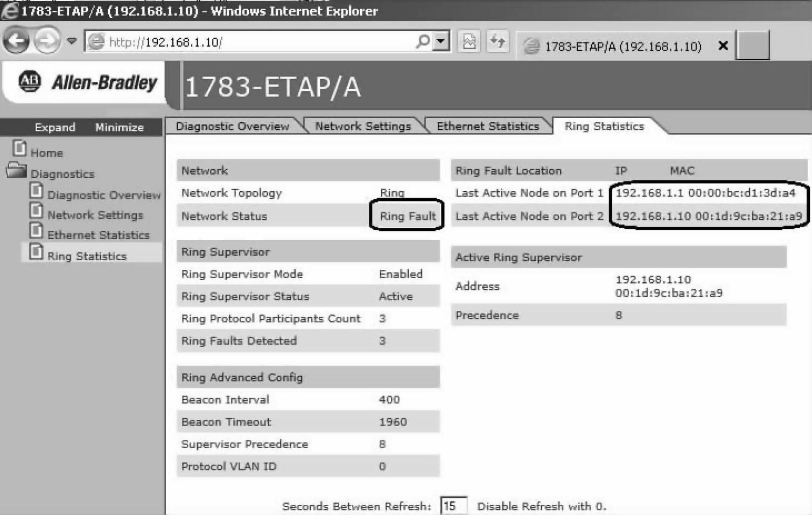This screenshot has width=812, height=515.
Task: Open Diagnostic Overview in sidebar
Action: tap(104, 195)
